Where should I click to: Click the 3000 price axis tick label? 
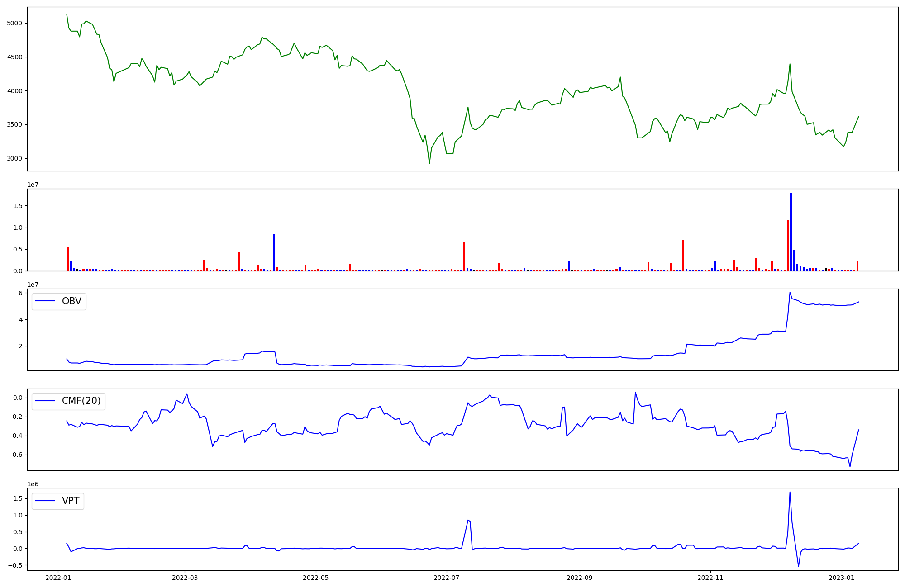pos(14,159)
